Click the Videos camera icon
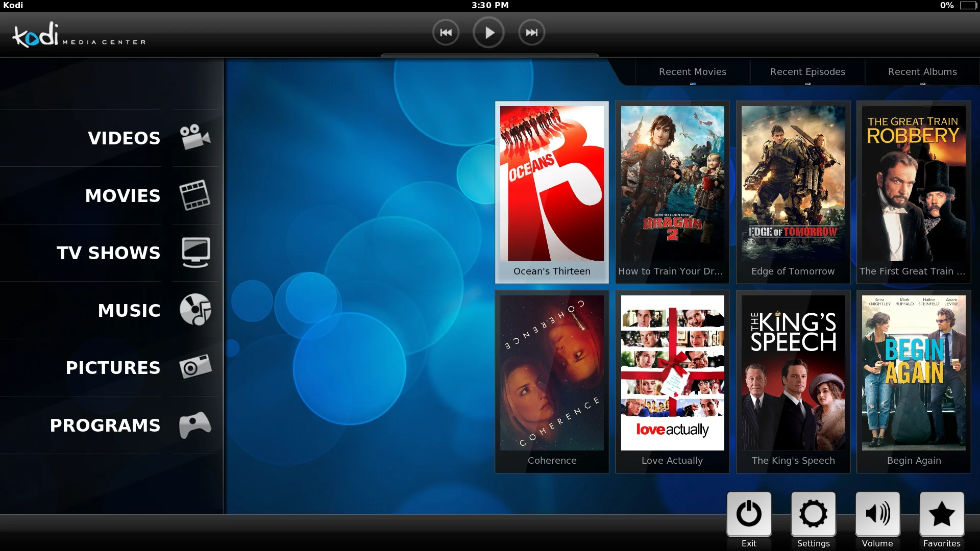The height and width of the screenshot is (551, 980). 195,137
